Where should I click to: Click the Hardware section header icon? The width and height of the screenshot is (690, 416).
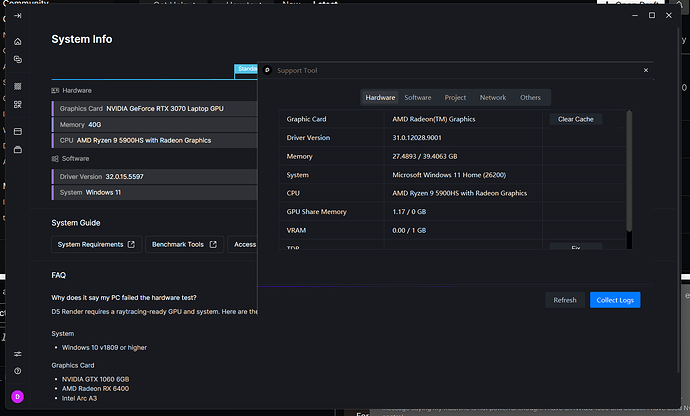(55, 91)
